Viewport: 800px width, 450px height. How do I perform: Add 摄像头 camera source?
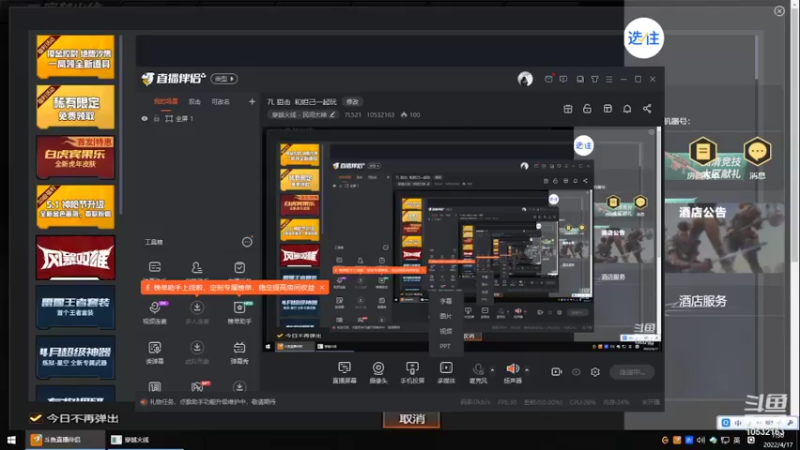[378, 372]
